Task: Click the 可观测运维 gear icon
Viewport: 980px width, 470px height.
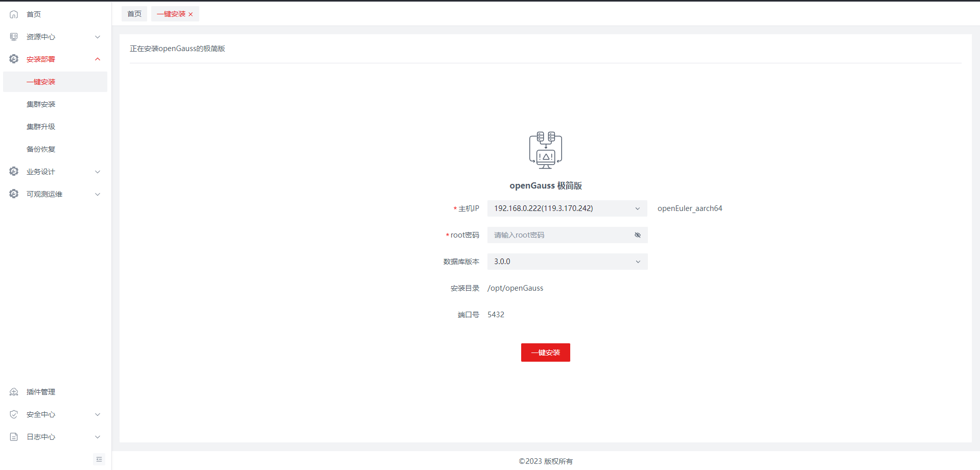Action: coord(14,194)
